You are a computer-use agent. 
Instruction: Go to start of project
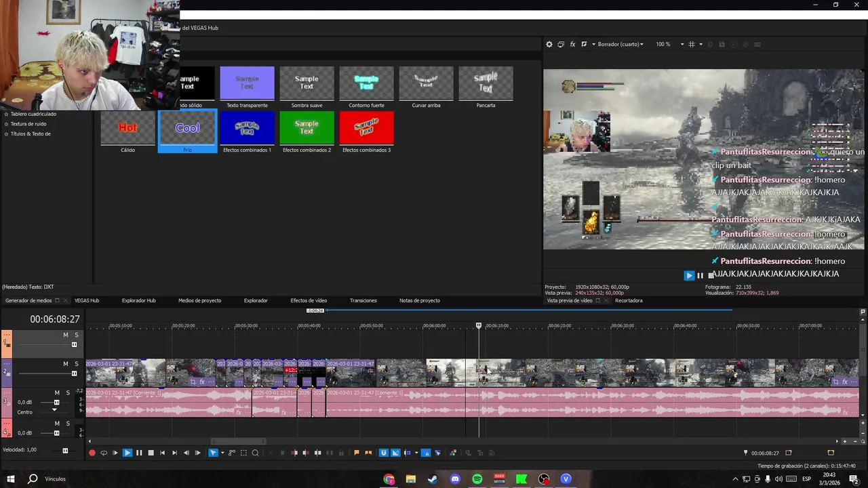(x=162, y=453)
